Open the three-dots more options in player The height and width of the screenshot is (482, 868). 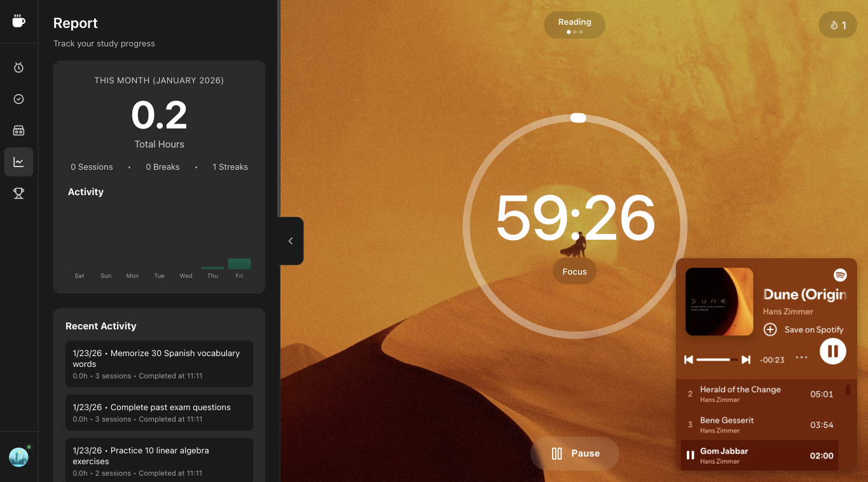801,358
